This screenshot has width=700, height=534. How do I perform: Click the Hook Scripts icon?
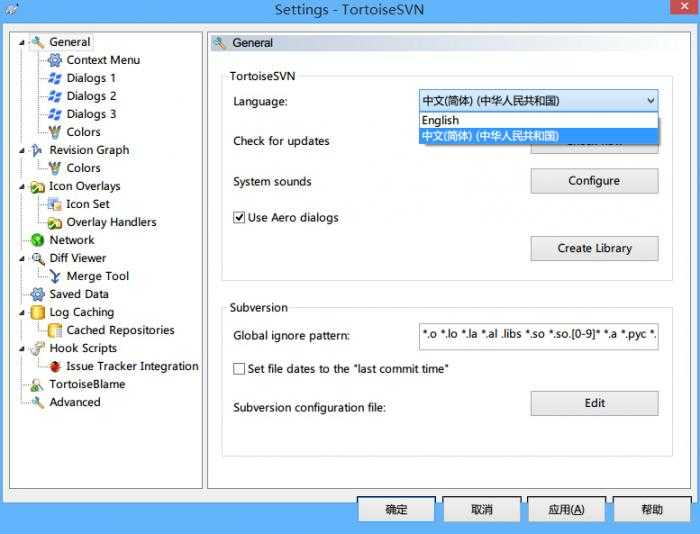click(38, 348)
